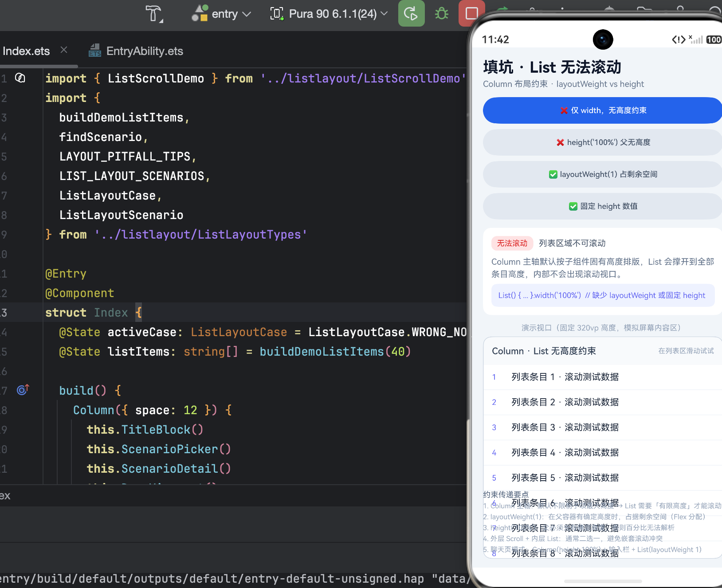Screen dimensions: 722x588
Task: Click the 'ListLayoutScenario' import line
Action: [122, 215]
